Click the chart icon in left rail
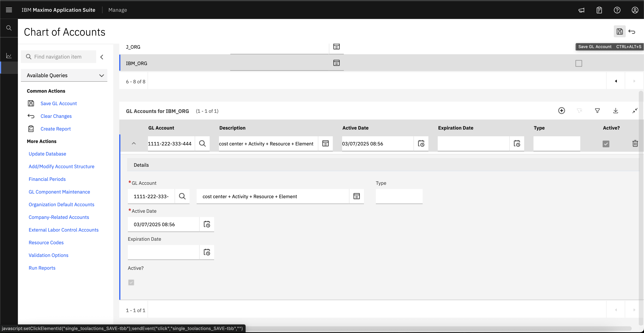Image resolution: width=644 pixels, height=333 pixels. [x=9, y=56]
